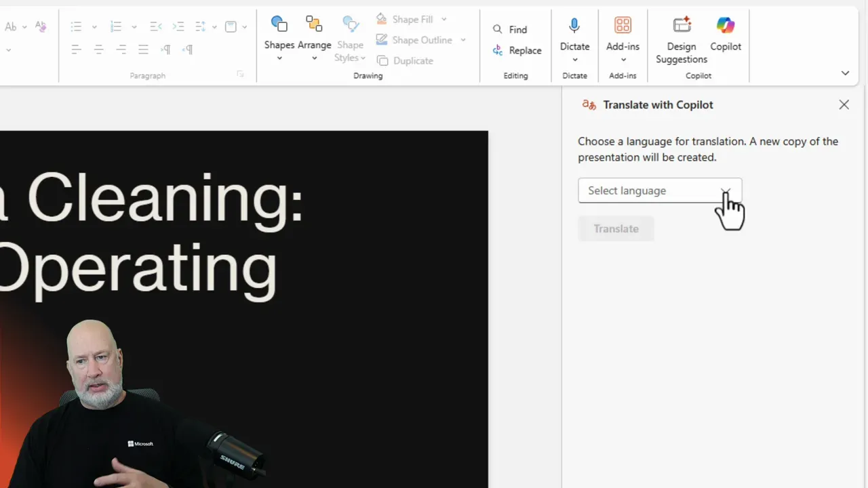This screenshot has width=868, height=488.
Task: Close the Translate with Copilot pane
Action: pyautogui.click(x=844, y=104)
